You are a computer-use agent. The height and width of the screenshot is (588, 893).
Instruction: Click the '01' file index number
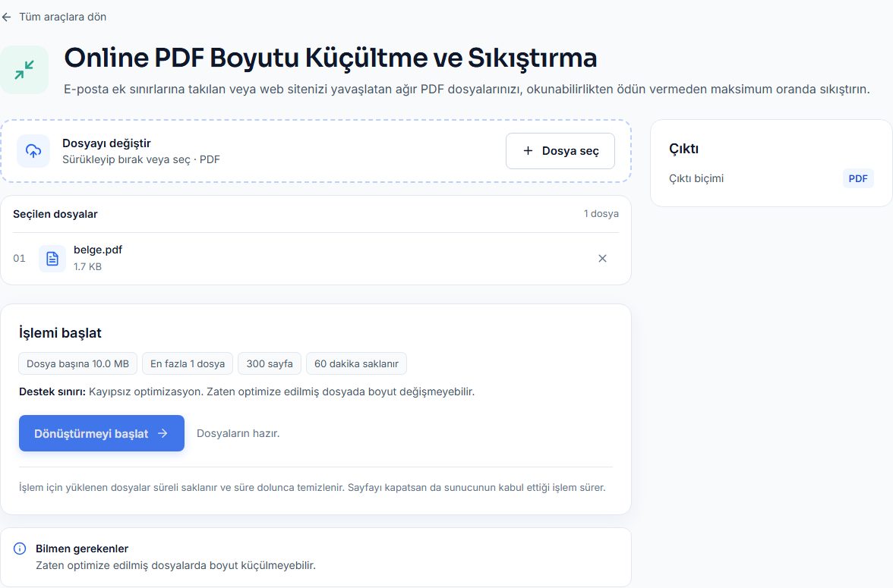20,259
